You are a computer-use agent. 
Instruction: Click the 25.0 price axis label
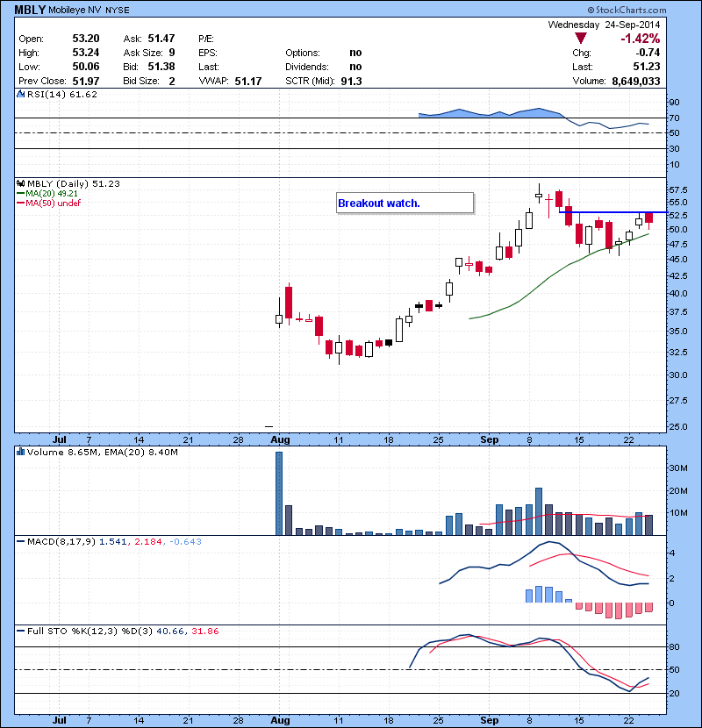[678, 426]
